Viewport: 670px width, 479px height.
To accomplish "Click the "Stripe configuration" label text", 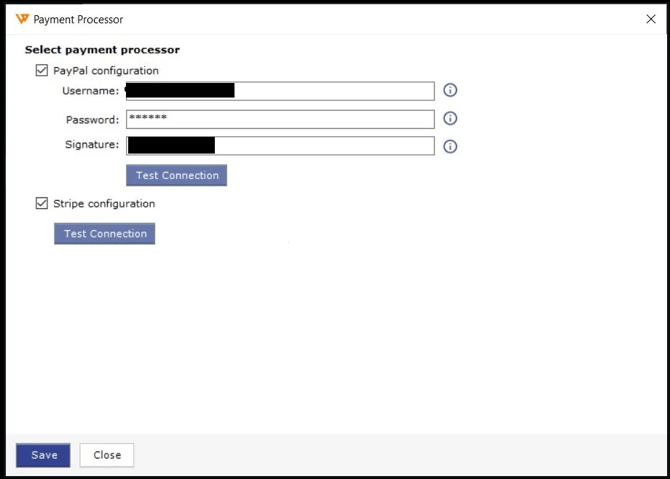I will pos(104,204).
